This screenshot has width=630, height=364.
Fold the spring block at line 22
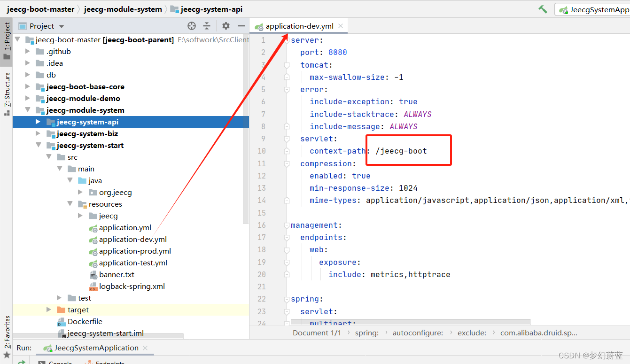pos(287,299)
